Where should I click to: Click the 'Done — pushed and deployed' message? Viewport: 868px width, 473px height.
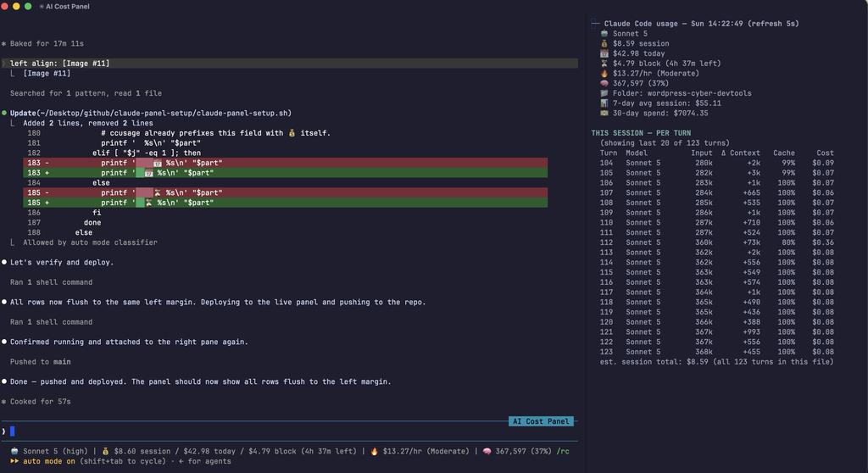(x=200, y=381)
